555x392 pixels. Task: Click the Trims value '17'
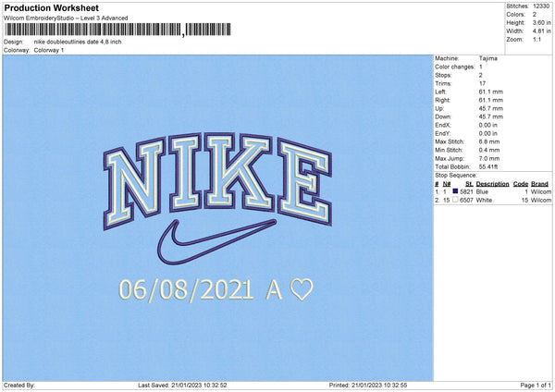[482, 83]
